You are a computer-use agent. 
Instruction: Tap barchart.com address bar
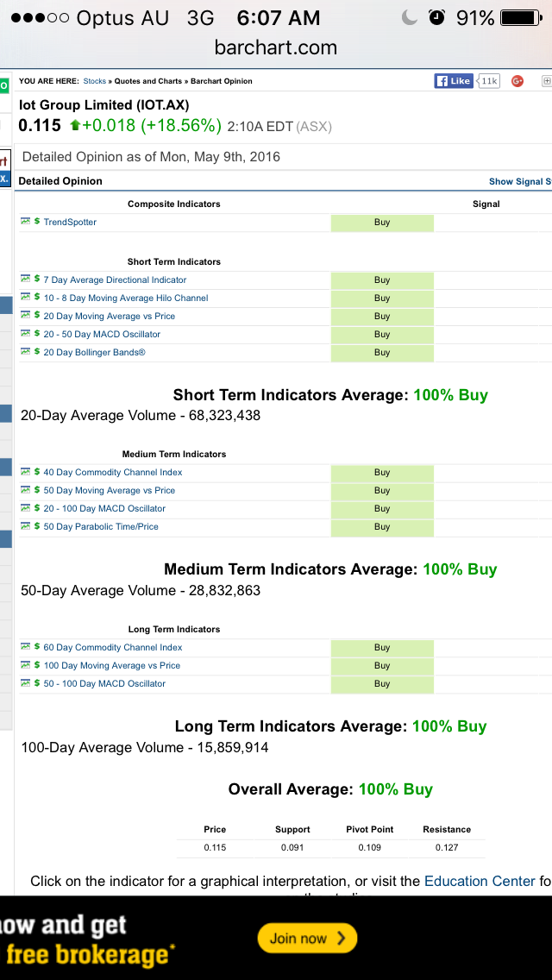tap(276, 47)
